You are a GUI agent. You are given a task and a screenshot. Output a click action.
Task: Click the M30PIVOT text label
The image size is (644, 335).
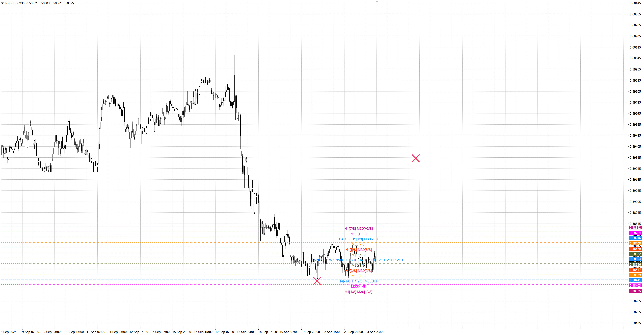(x=395, y=260)
